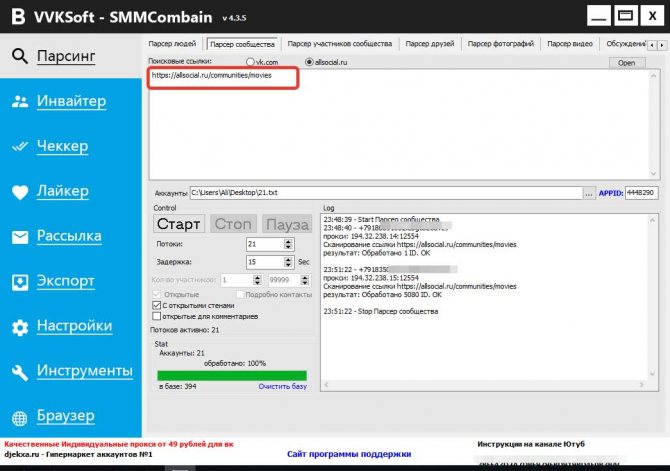Toggle the Подробно контакты checkbox
The height and width of the screenshot is (471, 670).
tap(240, 294)
